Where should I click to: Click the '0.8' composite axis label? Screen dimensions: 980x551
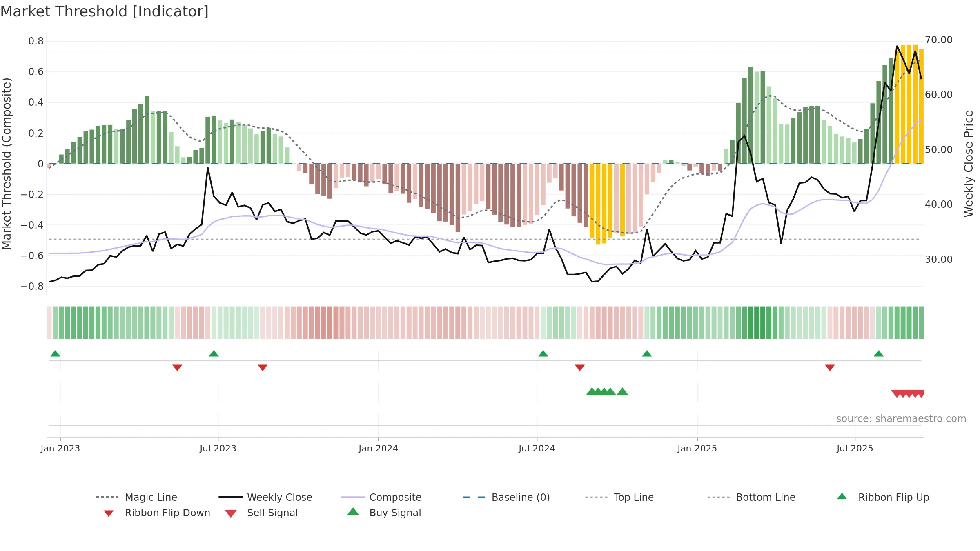pos(36,41)
